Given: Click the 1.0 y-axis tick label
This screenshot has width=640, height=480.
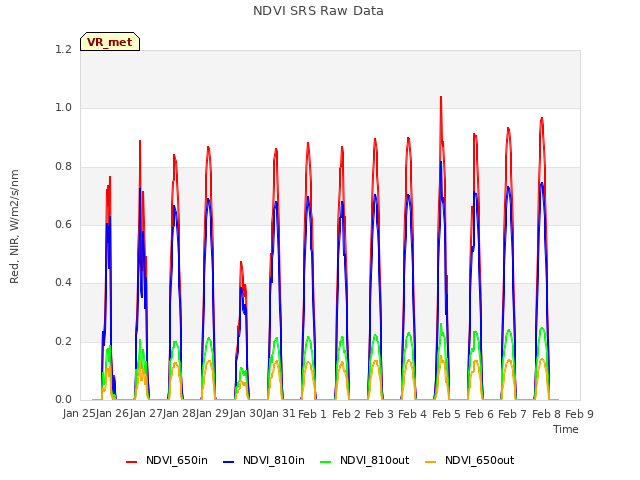Looking at the screenshot, I should [63, 108].
